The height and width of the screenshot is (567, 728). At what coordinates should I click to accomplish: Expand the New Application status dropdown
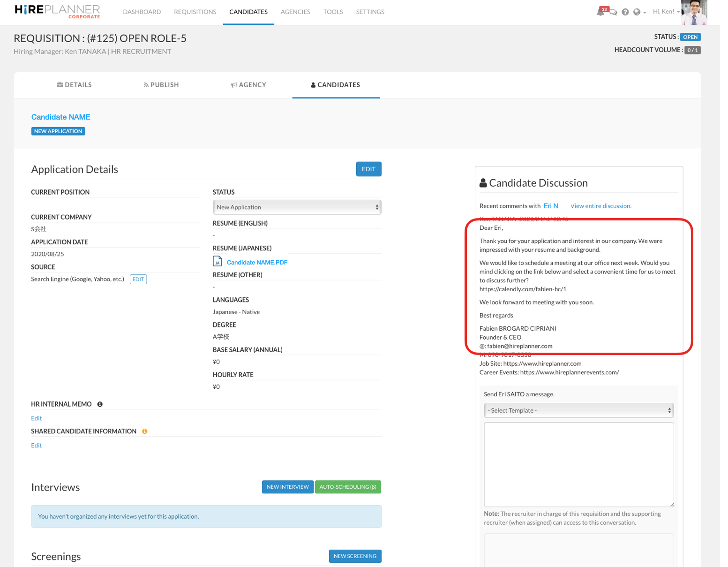[297, 207]
